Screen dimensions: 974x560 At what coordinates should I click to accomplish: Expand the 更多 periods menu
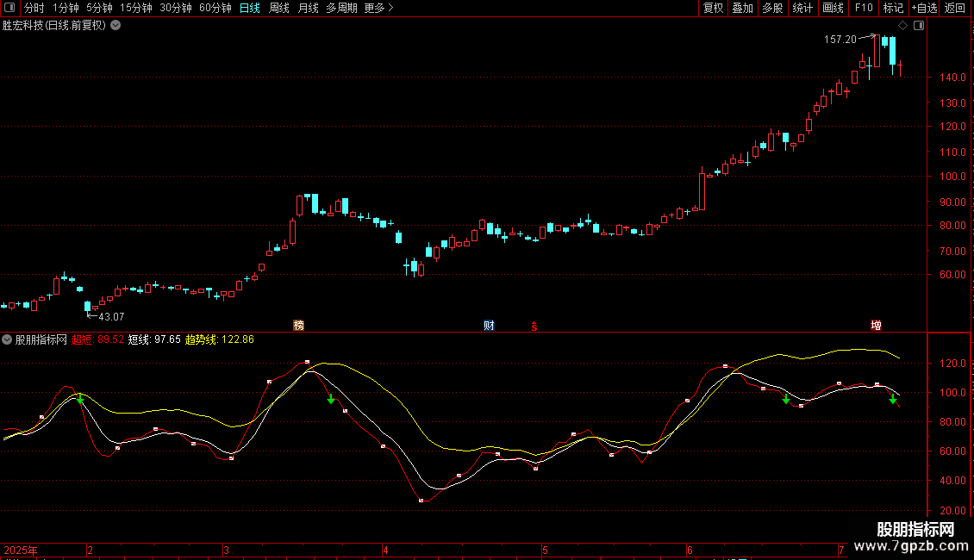378,8
